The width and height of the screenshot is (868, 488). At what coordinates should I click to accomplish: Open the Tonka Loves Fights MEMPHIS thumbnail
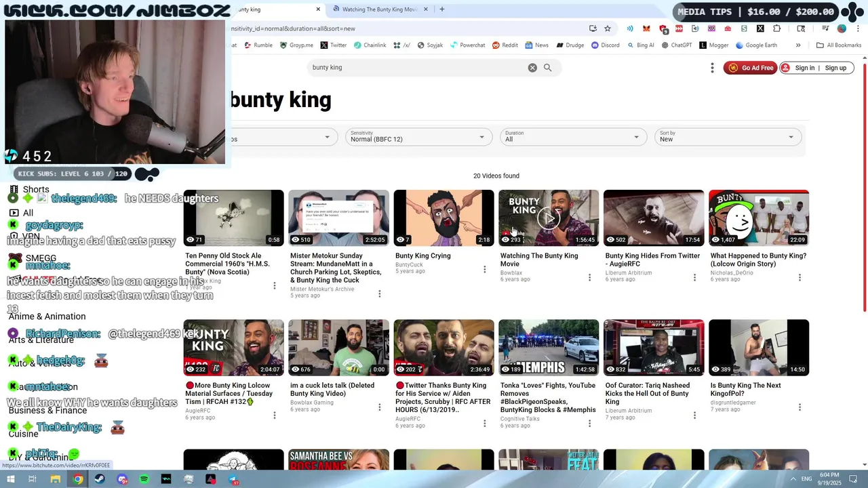[549, 347]
